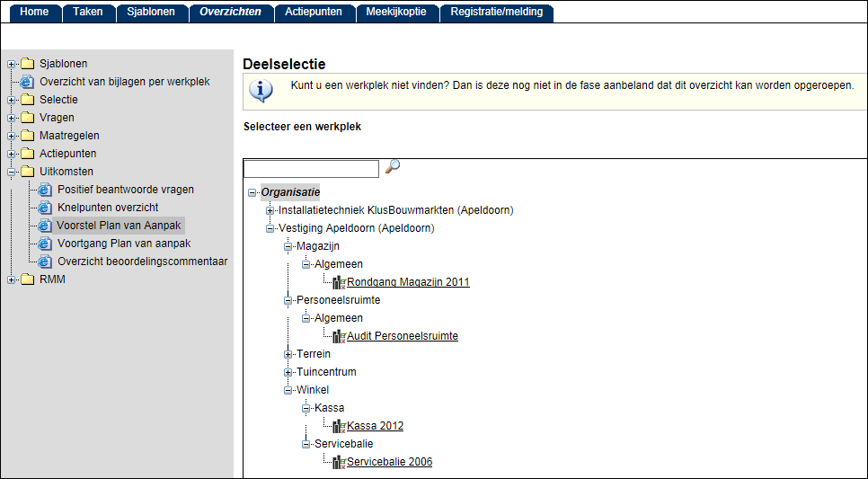The height and width of the screenshot is (479, 868).
Task: Click the magnifying glass search icon
Action: [x=392, y=167]
